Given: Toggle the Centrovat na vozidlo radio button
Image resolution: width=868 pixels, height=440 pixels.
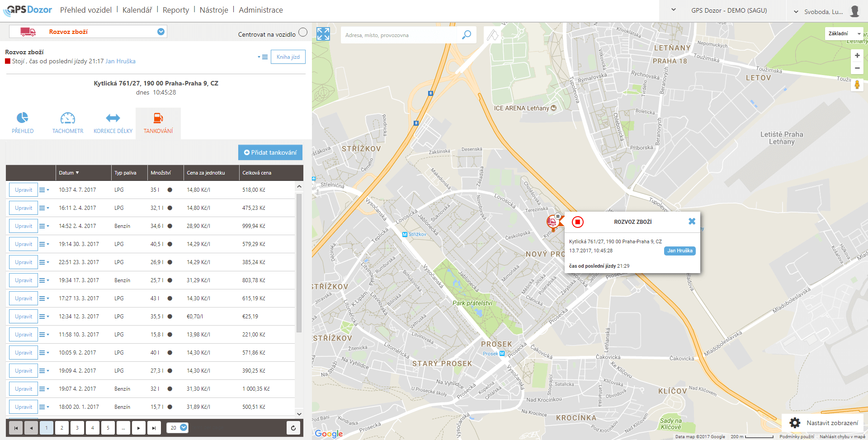Looking at the screenshot, I should coord(303,32).
